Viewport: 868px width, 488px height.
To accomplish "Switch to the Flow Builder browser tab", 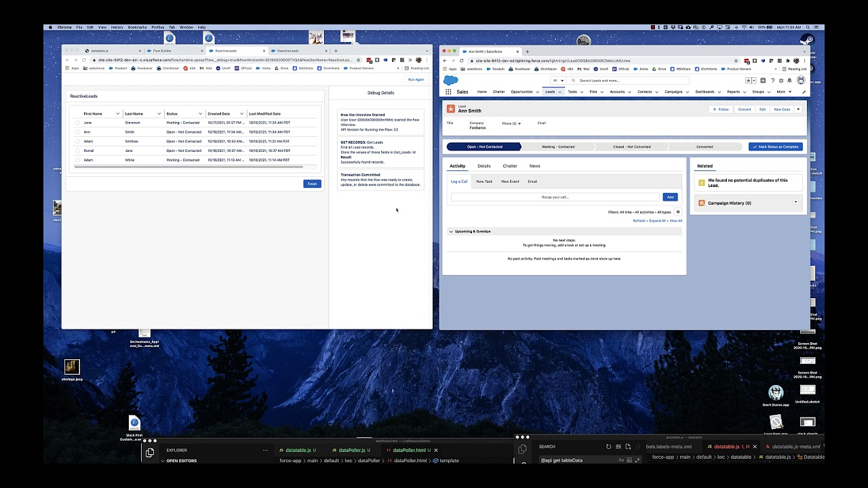I will click(x=173, y=51).
